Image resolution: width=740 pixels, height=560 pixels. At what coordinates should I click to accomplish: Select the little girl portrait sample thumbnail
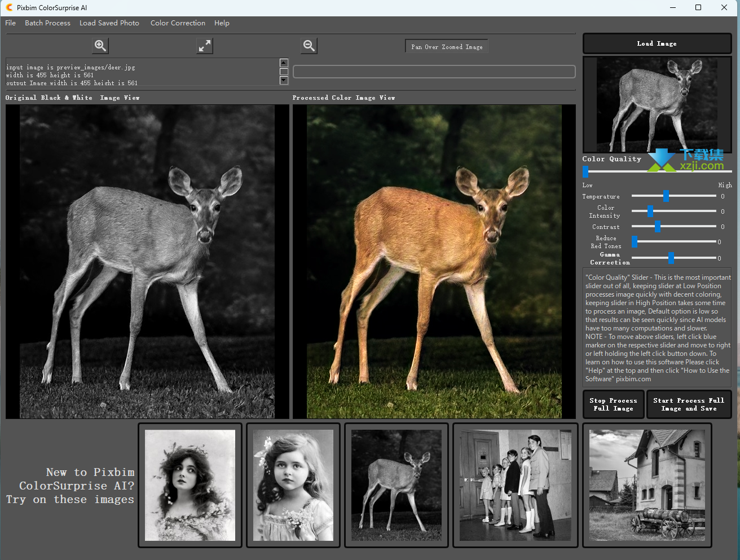[293, 486]
